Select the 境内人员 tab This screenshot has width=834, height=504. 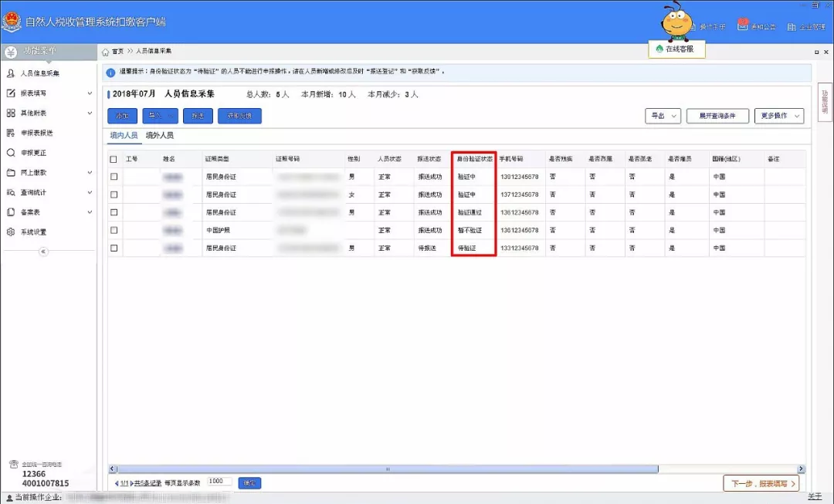(x=124, y=135)
